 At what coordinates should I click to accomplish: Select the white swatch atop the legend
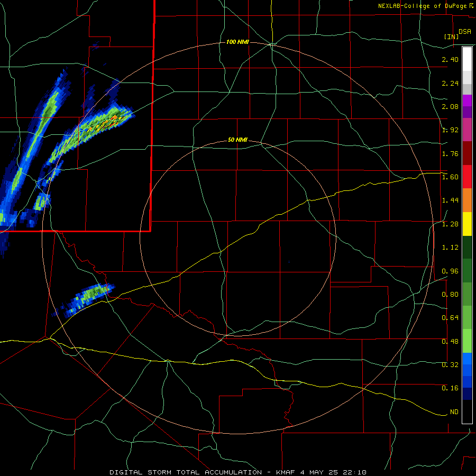coord(467,59)
